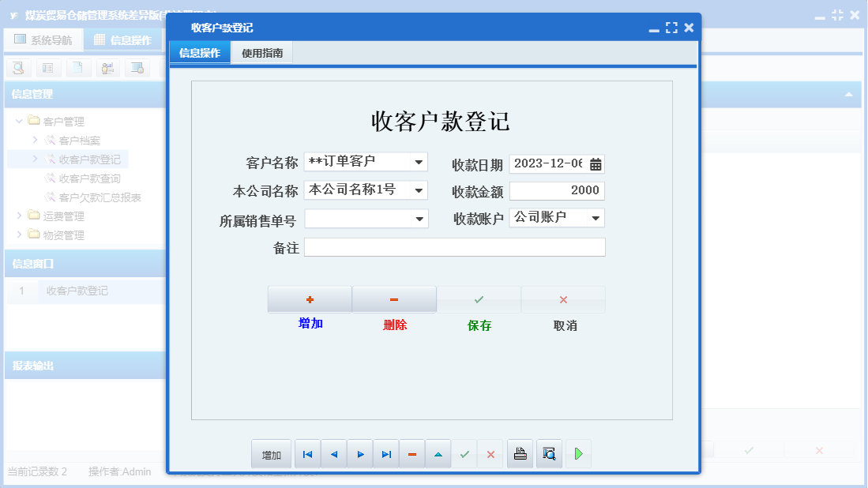Click inside the 备注 input field
The height and width of the screenshot is (488, 868).
pos(454,246)
